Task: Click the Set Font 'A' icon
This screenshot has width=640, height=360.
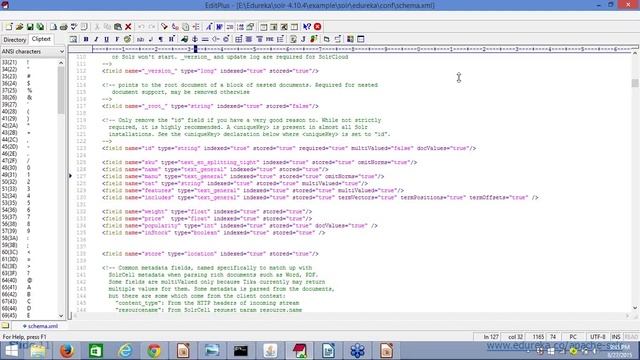Action: [209, 27]
